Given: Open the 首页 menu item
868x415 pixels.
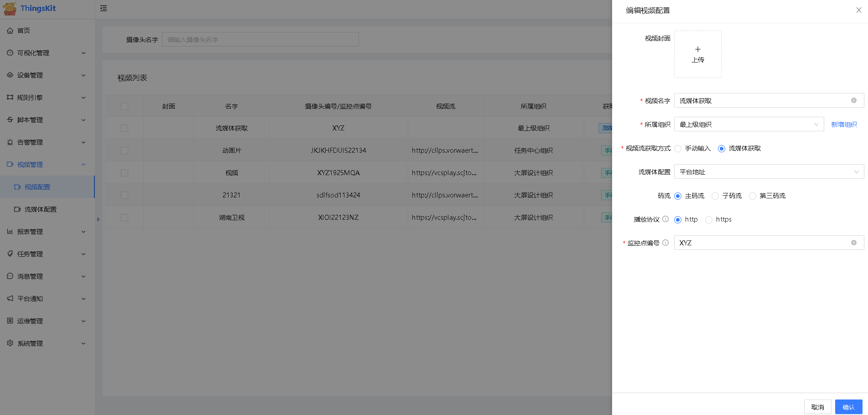Looking at the screenshot, I should click(47, 31).
